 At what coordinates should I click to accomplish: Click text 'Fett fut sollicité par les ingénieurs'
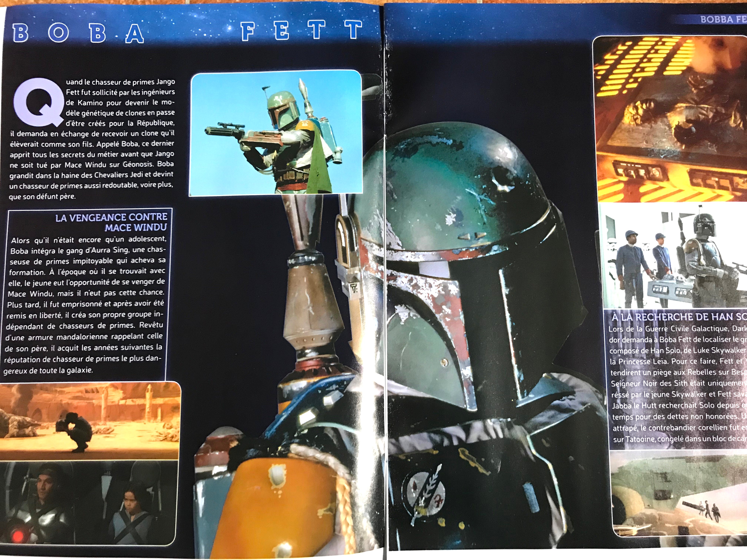pos(121,92)
